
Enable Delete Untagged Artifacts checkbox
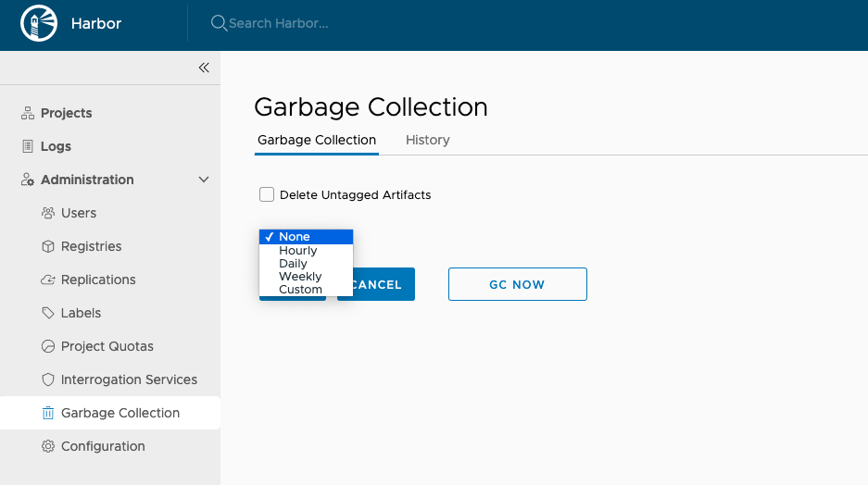pos(267,194)
